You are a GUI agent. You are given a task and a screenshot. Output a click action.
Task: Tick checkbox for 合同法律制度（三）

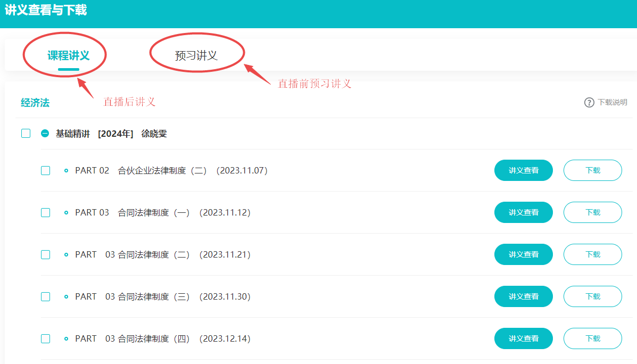pos(46,297)
